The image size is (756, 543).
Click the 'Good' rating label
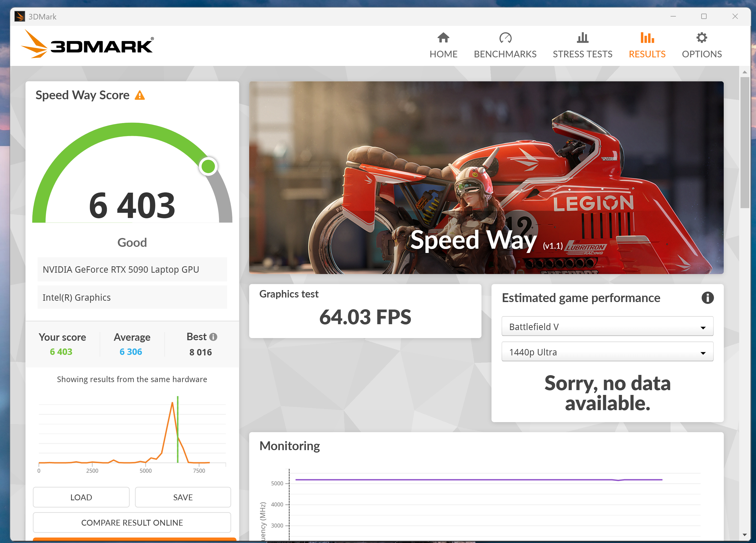(x=132, y=243)
